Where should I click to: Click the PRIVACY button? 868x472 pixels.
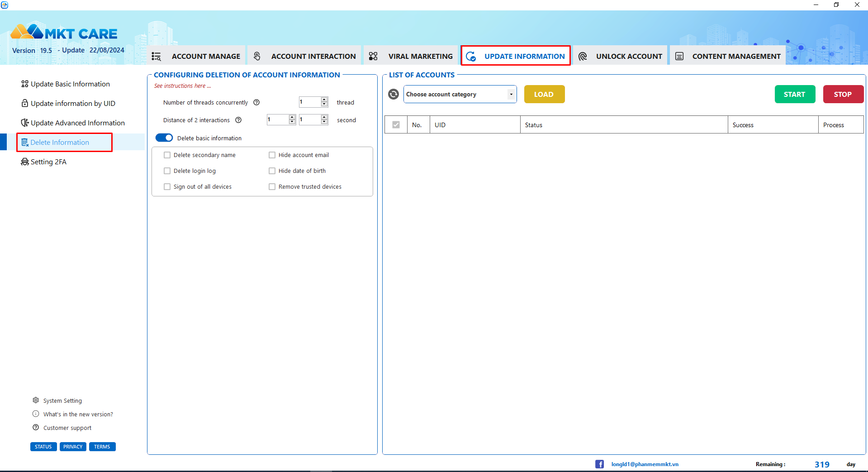[73, 447]
